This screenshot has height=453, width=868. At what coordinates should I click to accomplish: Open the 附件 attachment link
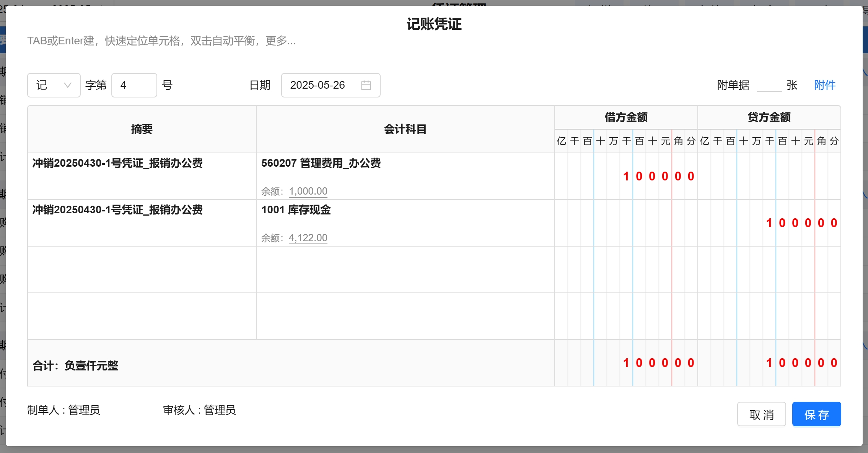pos(824,85)
